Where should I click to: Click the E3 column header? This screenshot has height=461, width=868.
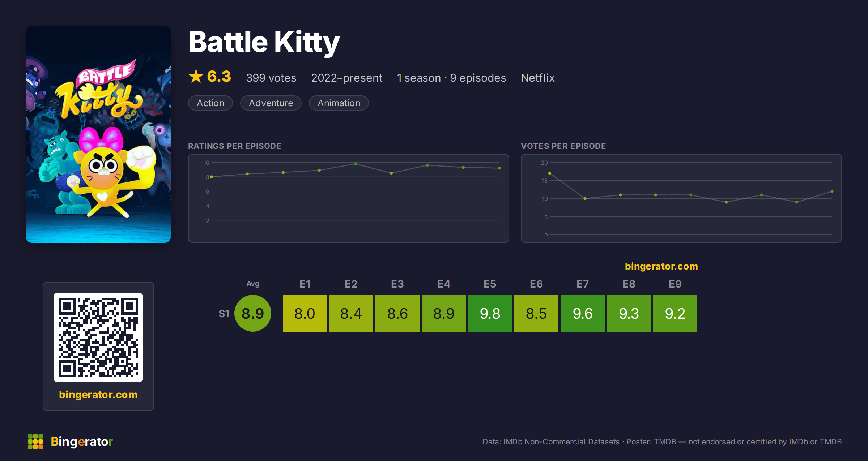(397, 284)
